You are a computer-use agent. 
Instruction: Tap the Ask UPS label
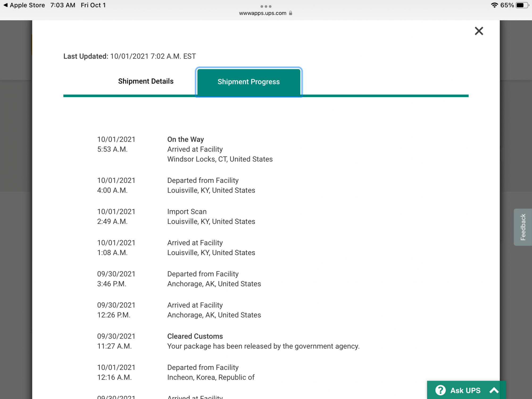click(465, 390)
